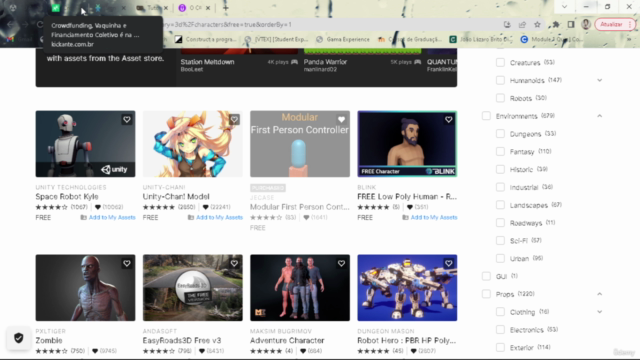Check the Creatures filter checkbox
This screenshot has width=640, height=360.
500,62
